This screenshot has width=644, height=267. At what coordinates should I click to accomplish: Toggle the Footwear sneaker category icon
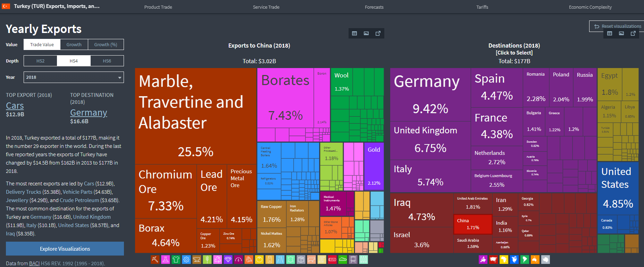point(342,259)
